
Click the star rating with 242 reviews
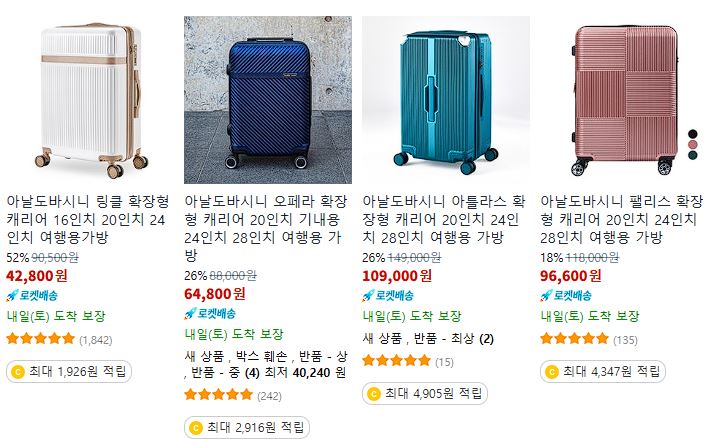pos(233,395)
